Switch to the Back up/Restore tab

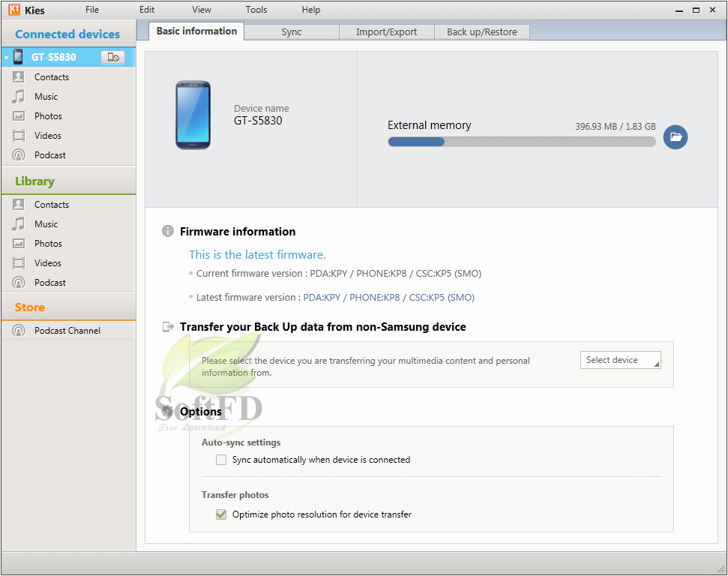point(482,32)
